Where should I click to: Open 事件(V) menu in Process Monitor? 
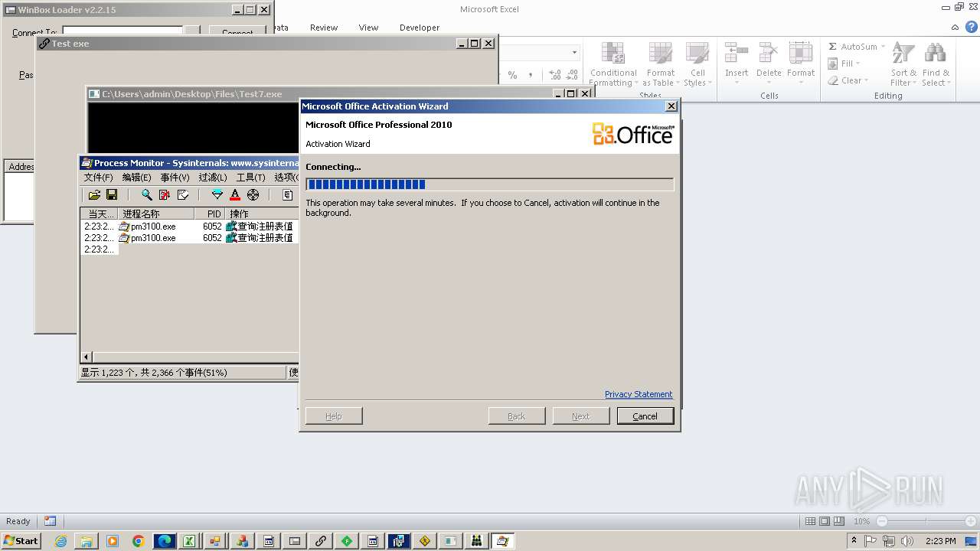pos(175,178)
